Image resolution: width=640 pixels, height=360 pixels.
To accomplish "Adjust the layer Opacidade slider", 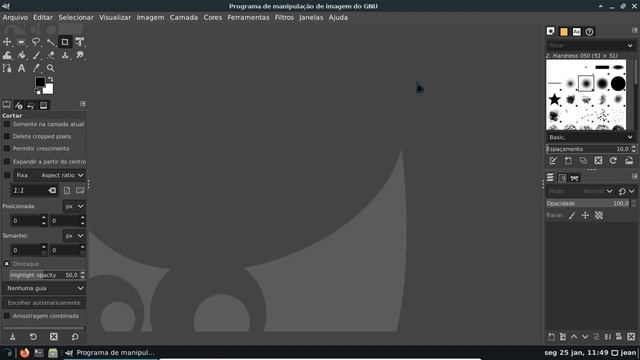I will 588,203.
